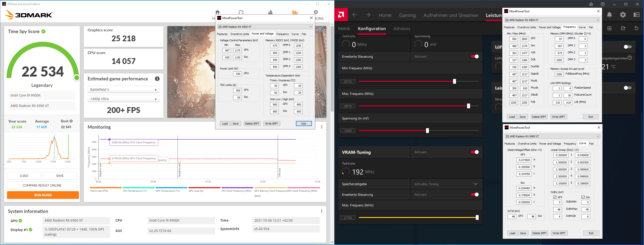Image resolution: width=644 pixels, height=245 pixels.
Task: Open GPU selector in Curve MorePowerTool
Action: coord(553,136)
